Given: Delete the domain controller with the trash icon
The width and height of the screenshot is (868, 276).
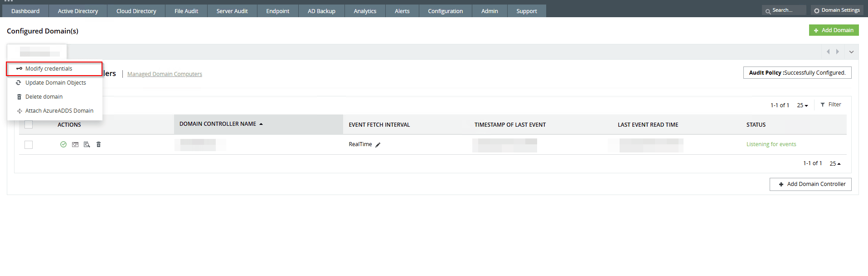Looking at the screenshot, I should [x=98, y=144].
